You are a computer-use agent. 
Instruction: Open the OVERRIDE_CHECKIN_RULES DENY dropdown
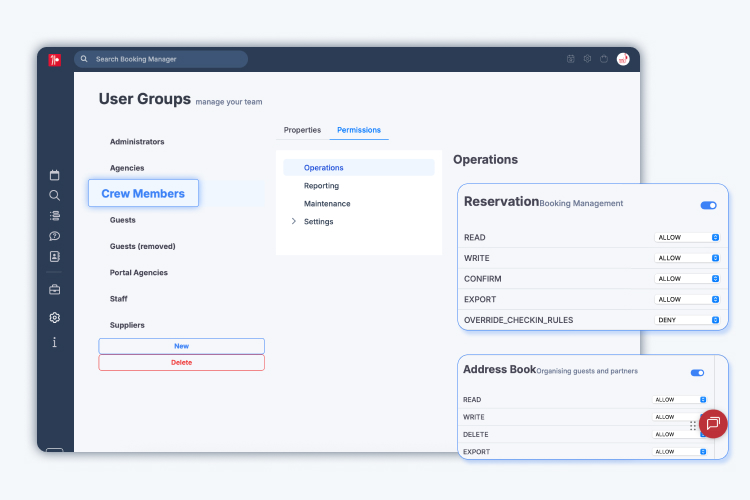click(x=687, y=320)
